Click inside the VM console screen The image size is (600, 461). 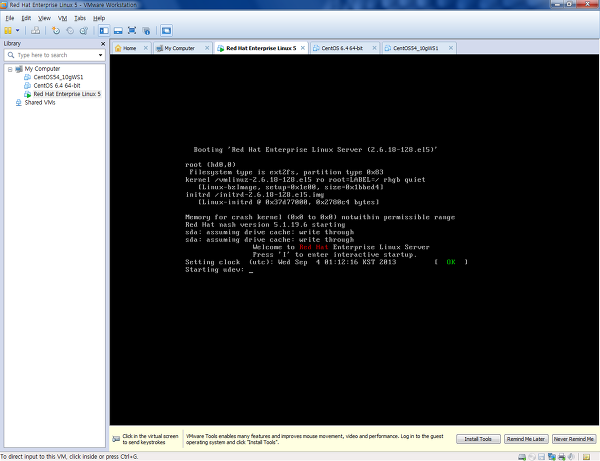(354, 239)
